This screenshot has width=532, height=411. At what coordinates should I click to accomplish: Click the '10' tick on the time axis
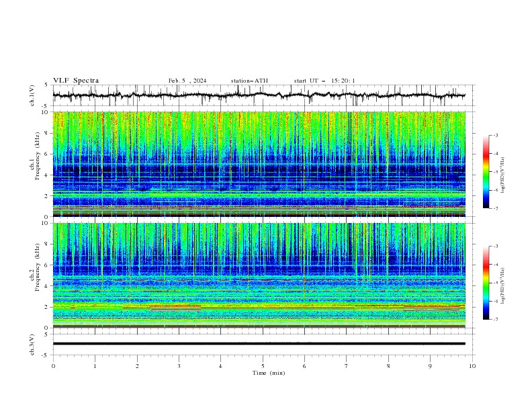point(472,366)
